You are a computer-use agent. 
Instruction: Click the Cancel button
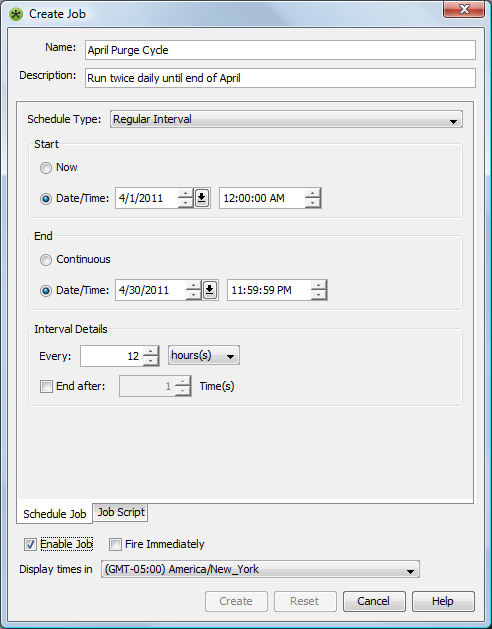tap(374, 601)
